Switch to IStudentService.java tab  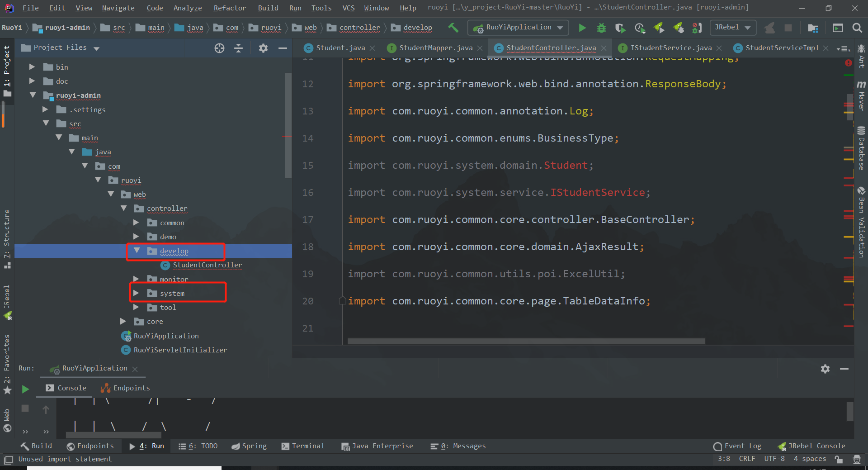click(x=671, y=48)
